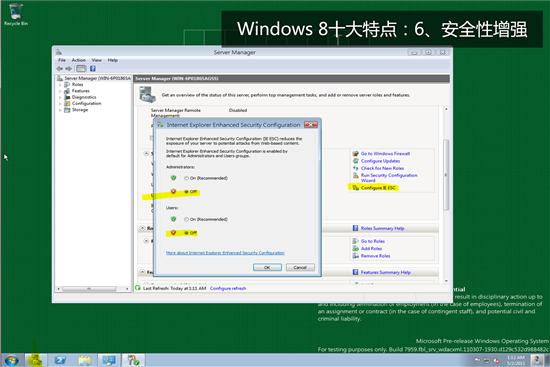Click the Diagnostics node icon
Viewport: 550px width, 367px height.
pos(67,97)
